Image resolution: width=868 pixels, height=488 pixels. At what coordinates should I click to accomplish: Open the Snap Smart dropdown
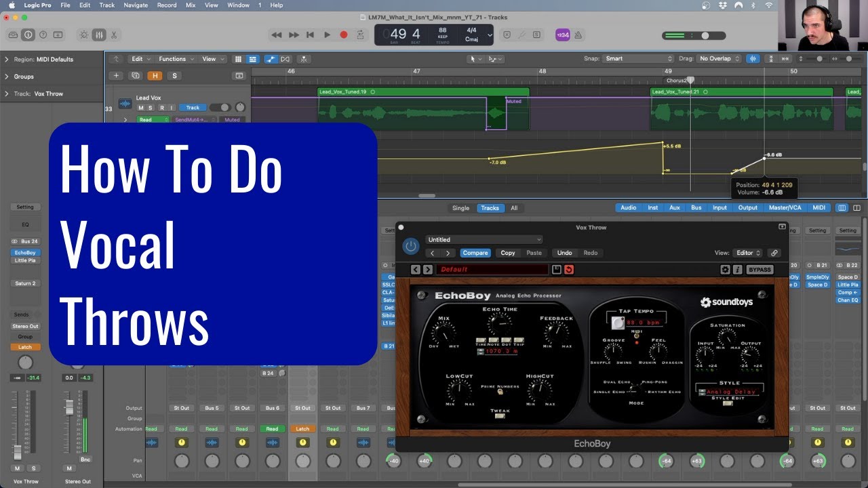click(639, 59)
